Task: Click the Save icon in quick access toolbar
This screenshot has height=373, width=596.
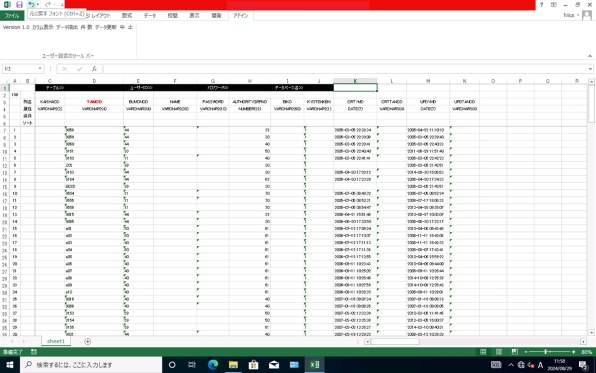Action: [x=19, y=5]
